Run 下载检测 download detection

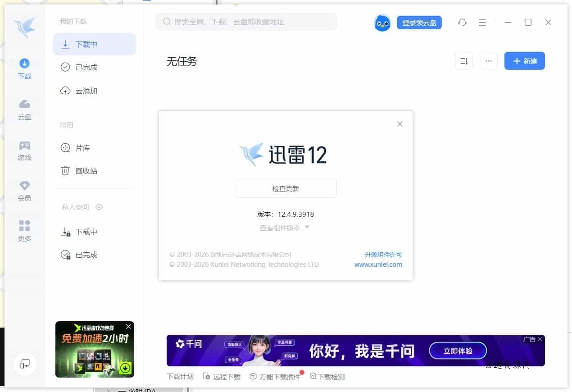(327, 376)
